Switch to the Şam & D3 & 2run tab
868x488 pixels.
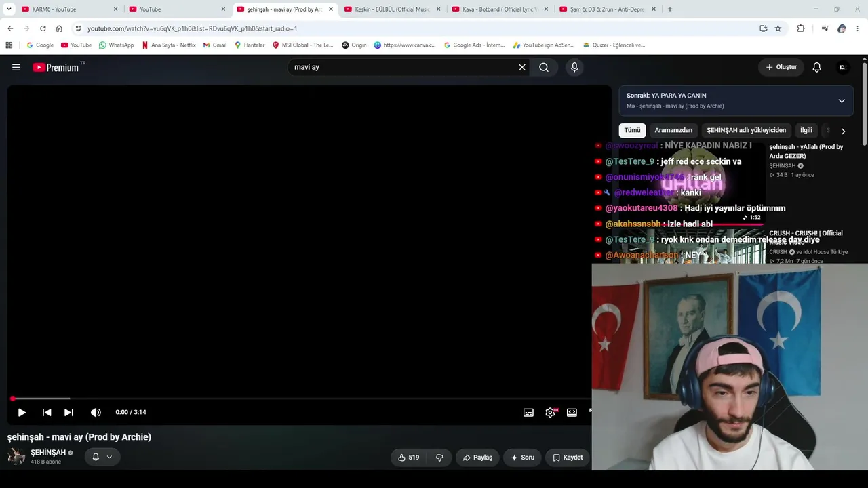(608, 9)
